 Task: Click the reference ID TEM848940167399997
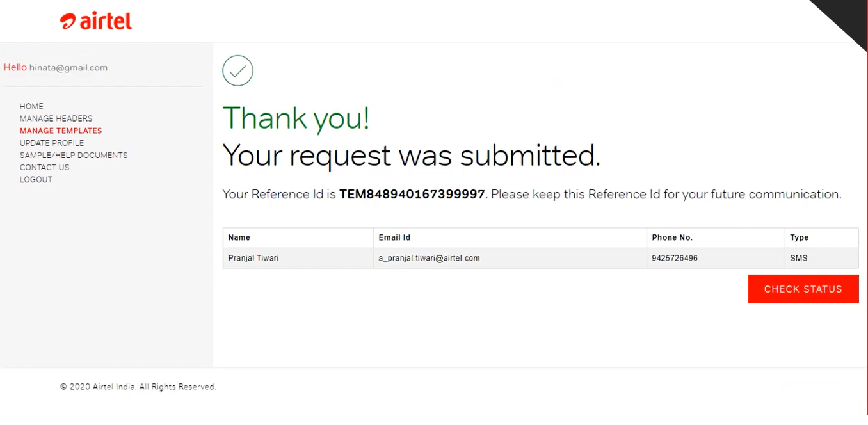click(x=412, y=194)
